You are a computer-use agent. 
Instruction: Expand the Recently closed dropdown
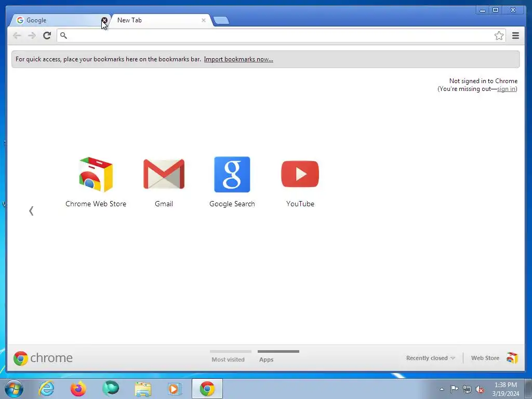pyautogui.click(x=430, y=358)
